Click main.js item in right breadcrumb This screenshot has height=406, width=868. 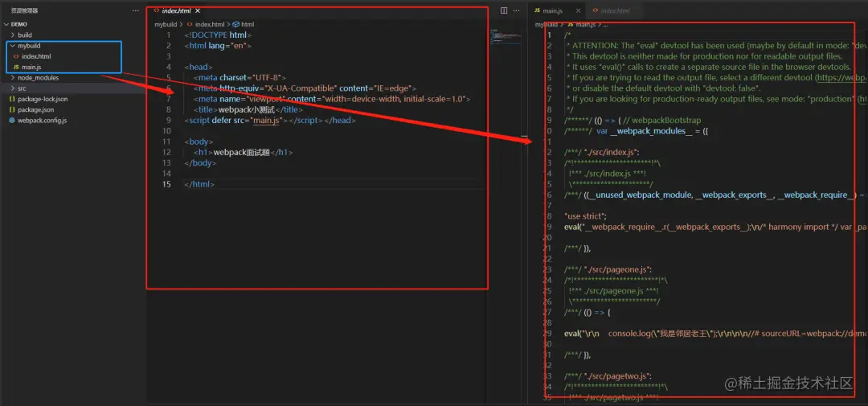point(585,24)
